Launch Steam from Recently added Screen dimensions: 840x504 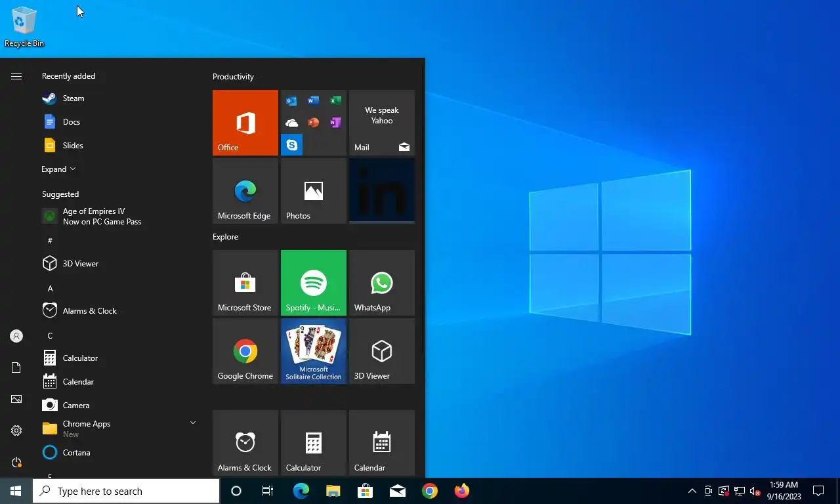(x=119, y=98)
